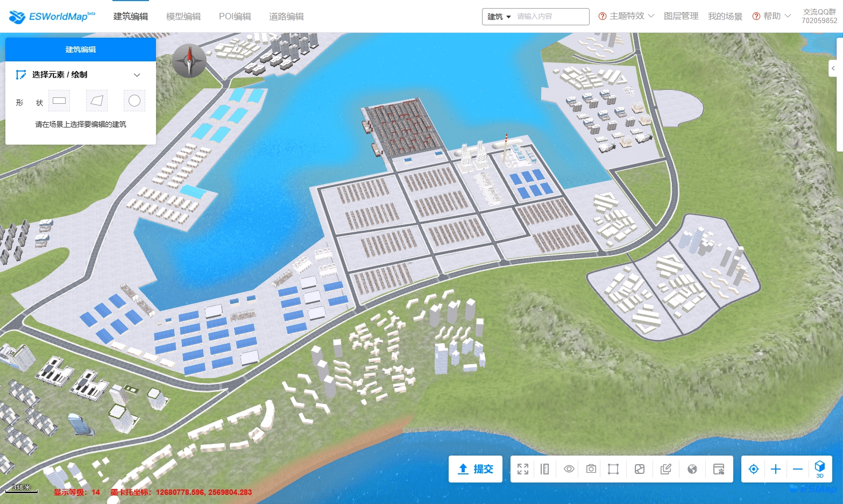
Task: Click the 提交 submit button
Action: click(476, 469)
